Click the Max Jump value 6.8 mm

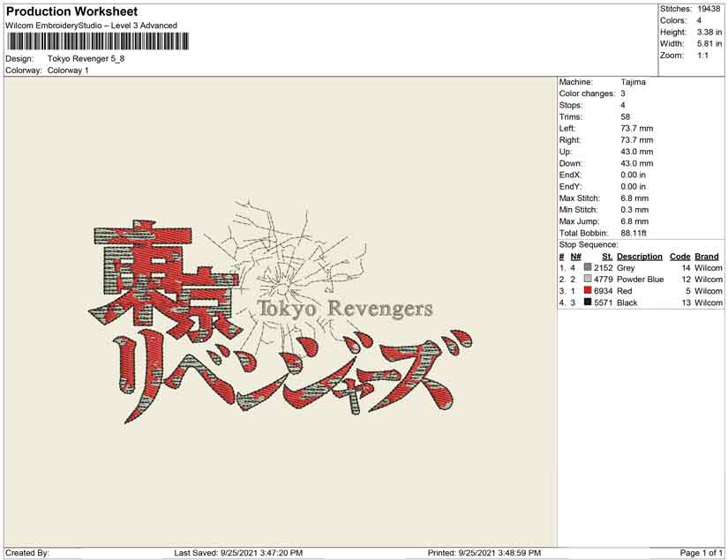634,221
